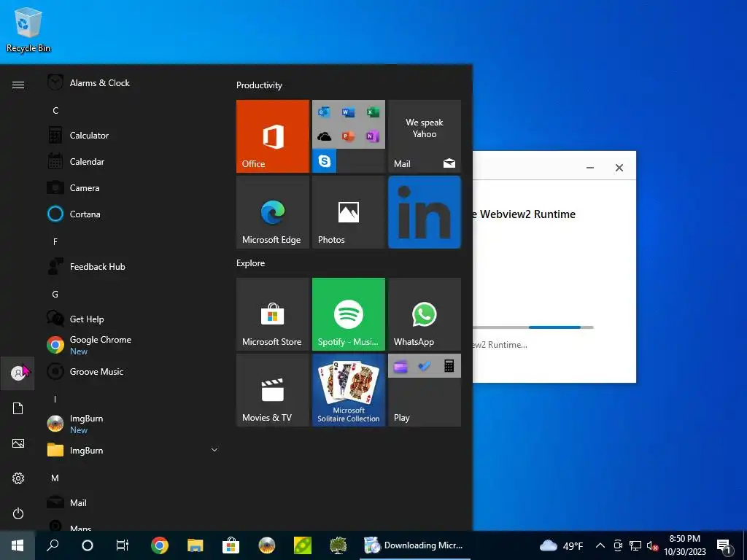
Task: Open the Photos tile
Action: click(x=348, y=212)
